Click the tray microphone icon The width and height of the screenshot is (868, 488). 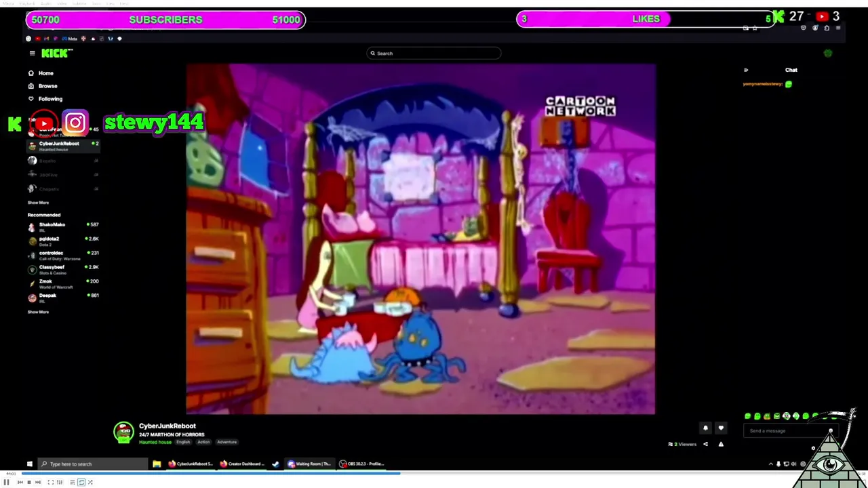[778, 464]
